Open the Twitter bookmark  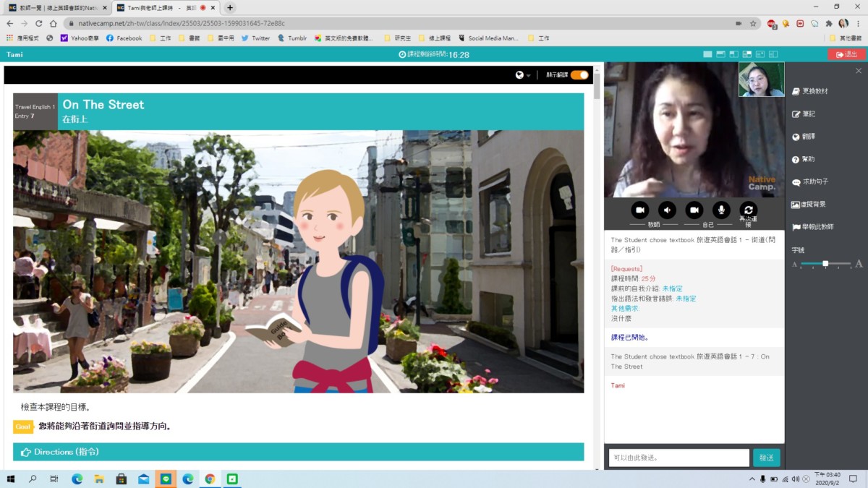(255, 38)
